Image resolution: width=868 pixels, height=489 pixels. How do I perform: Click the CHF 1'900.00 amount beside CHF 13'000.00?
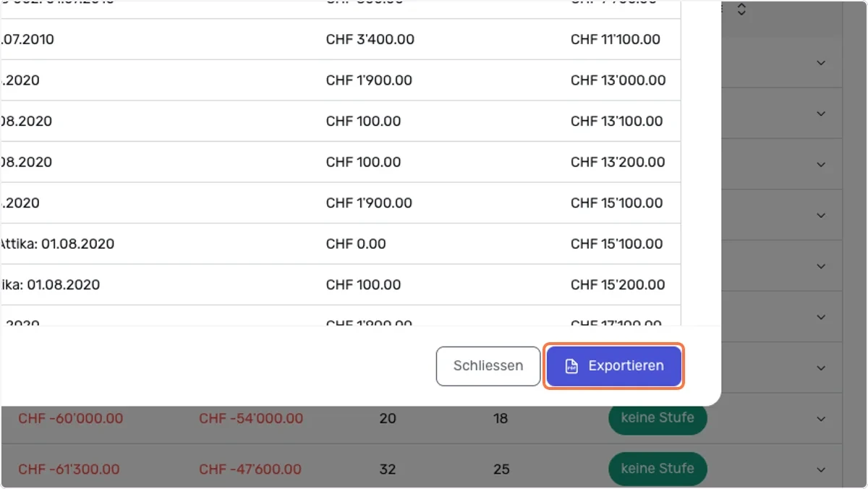pos(369,80)
